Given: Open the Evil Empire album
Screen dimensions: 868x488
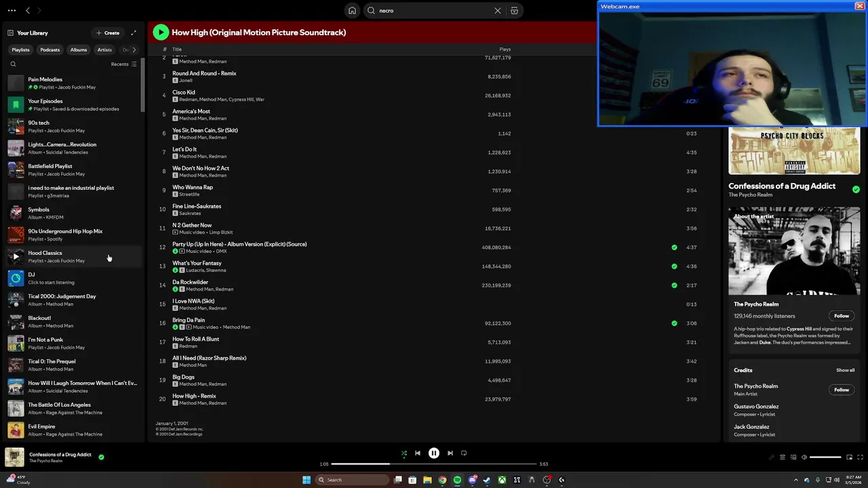Looking at the screenshot, I should (x=73, y=430).
